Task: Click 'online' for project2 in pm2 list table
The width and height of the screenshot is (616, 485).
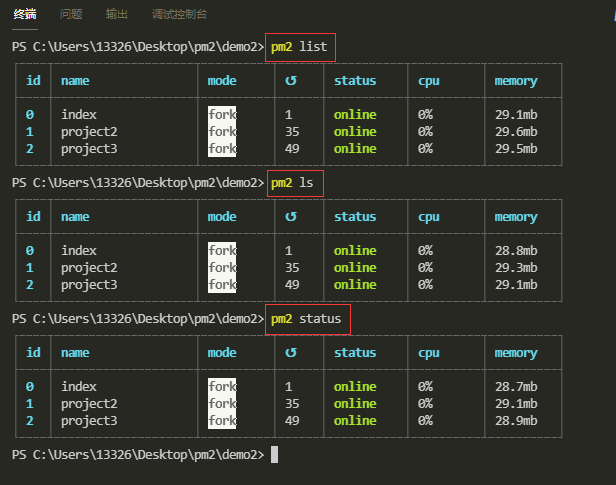Action: point(355,132)
